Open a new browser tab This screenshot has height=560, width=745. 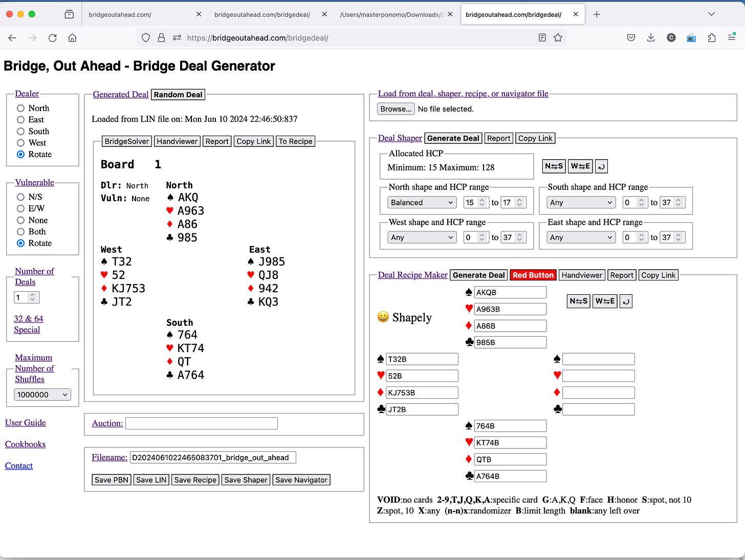pyautogui.click(x=597, y=14)
